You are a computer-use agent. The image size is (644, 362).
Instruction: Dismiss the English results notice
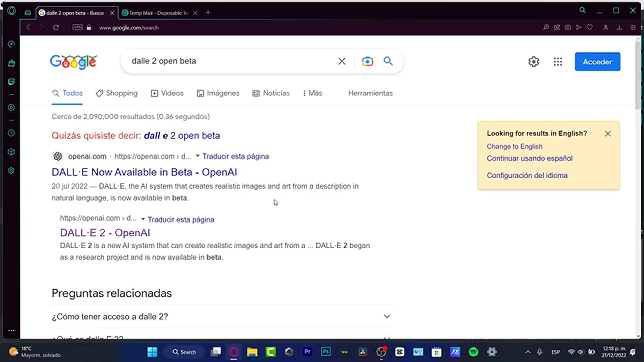point(608,133)
